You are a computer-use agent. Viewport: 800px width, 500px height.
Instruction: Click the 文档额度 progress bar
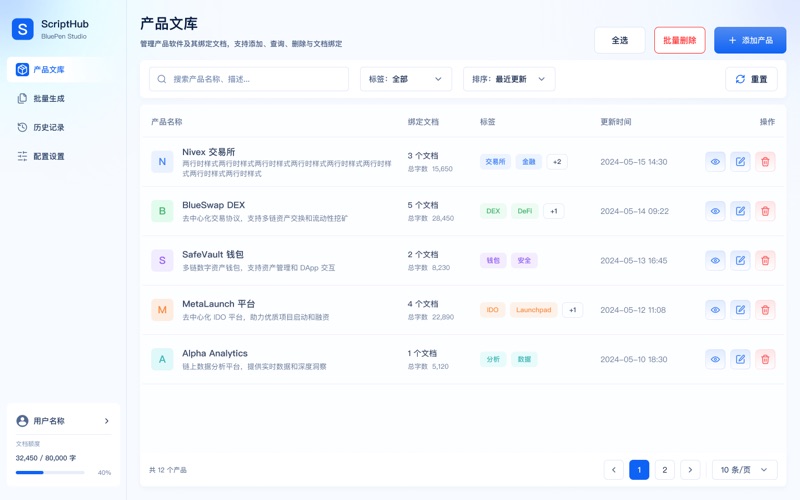click(50, 472)
